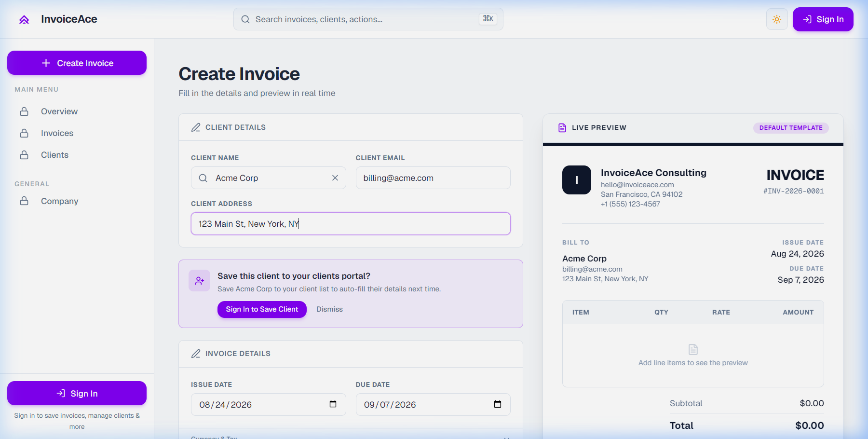Click the ⌘K shortcut badge
This screenshot has width=868, height=439.
pyautogui.click(x=488, y=19)
